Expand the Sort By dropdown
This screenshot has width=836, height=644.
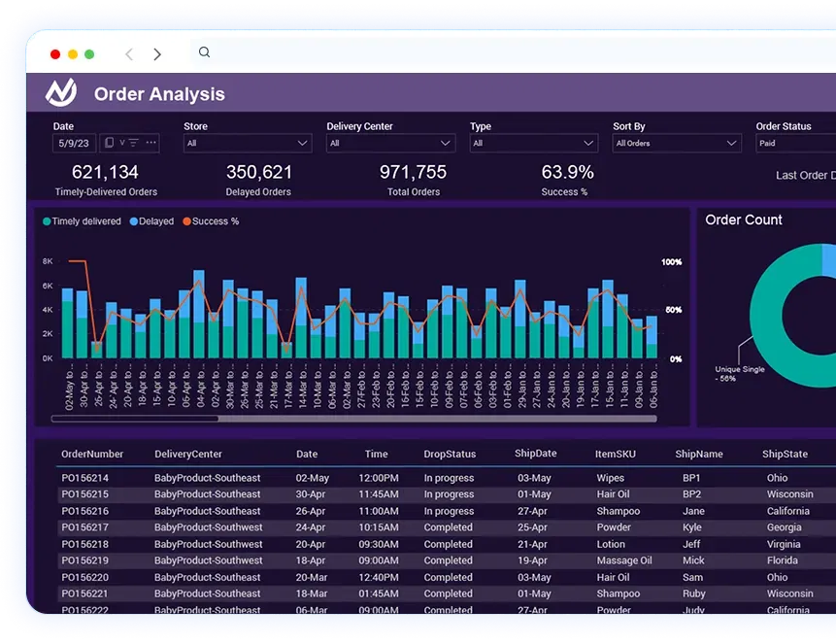coord(677,144)
